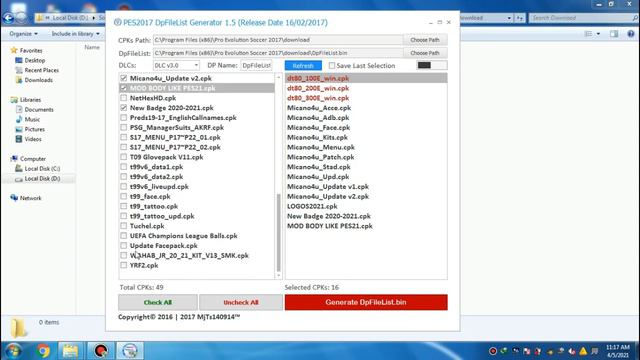Open the red recorder taskbar app
This screenshot has width=640, height=360.
pyautogui.click(x=100, y=351)
